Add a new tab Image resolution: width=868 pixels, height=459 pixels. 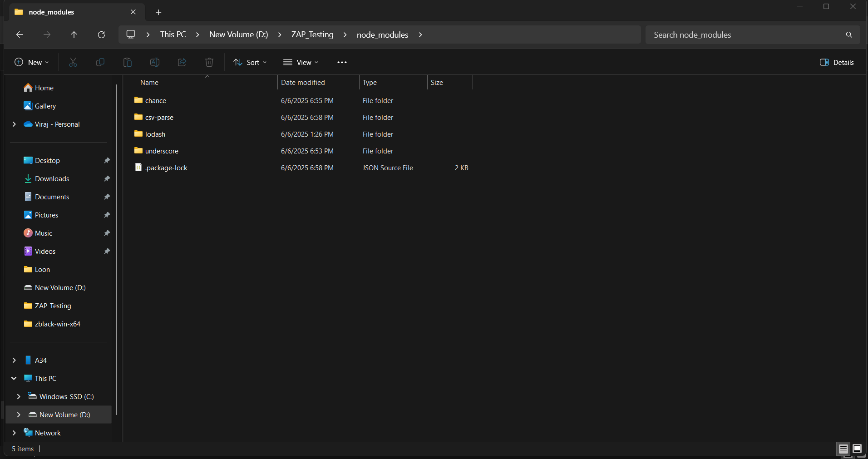point(158,12)
